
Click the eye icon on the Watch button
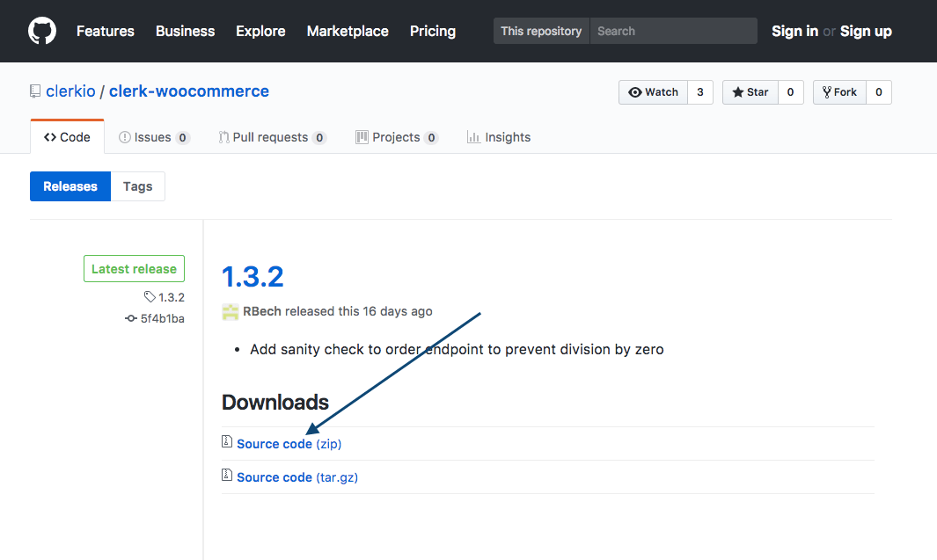tap(635, 91)
